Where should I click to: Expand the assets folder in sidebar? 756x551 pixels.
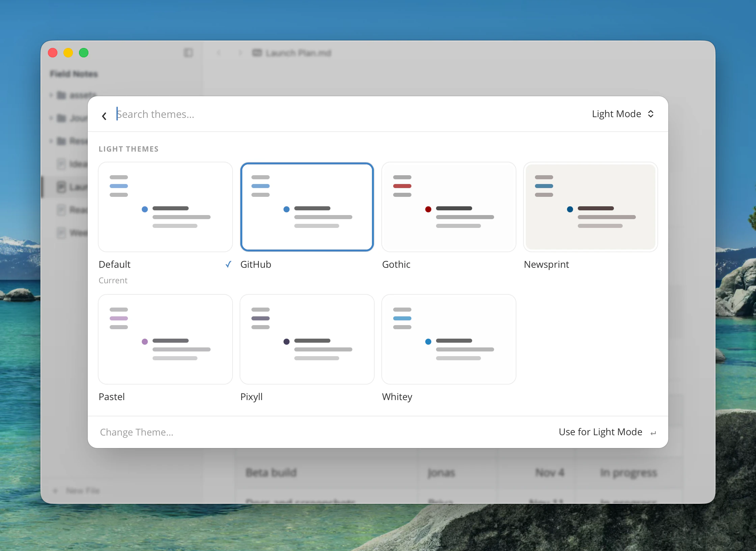51,95
